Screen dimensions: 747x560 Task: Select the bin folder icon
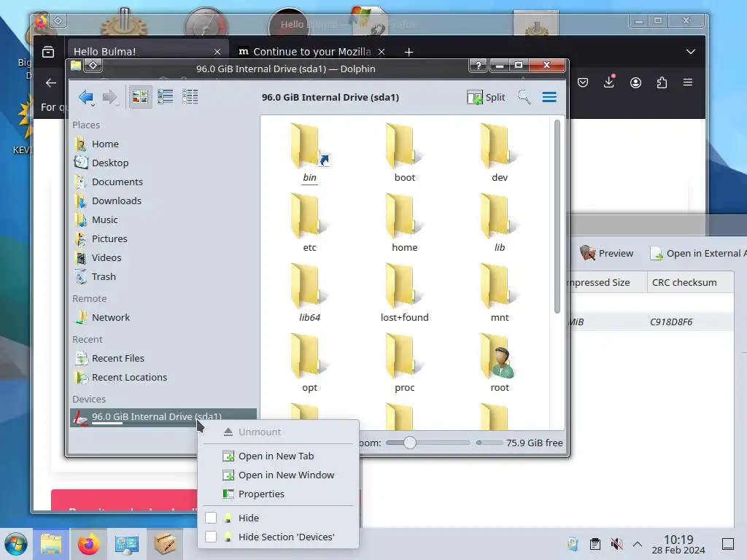coord(309,146)
